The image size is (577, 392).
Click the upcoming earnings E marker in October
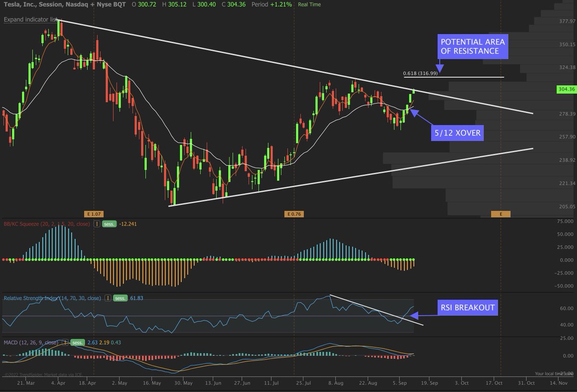point(501,214)
